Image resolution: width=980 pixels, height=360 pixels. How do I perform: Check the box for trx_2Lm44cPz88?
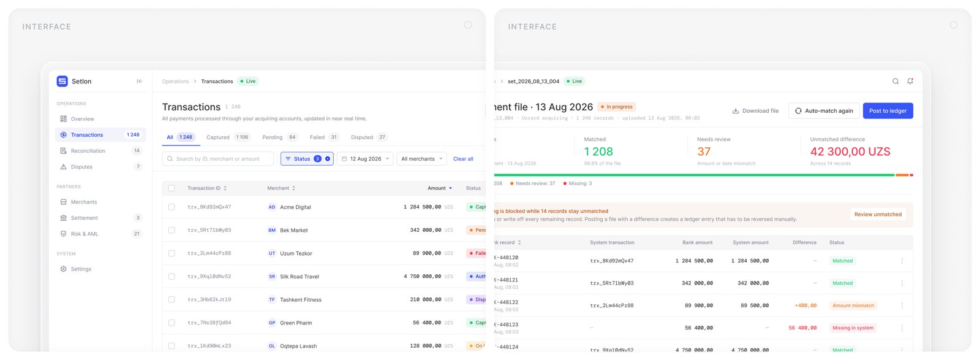(x=171, y=253)
